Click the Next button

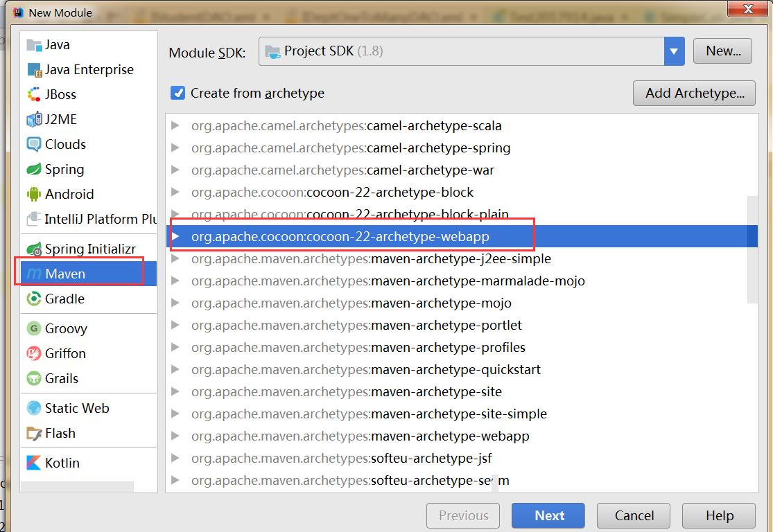point(548,516)
